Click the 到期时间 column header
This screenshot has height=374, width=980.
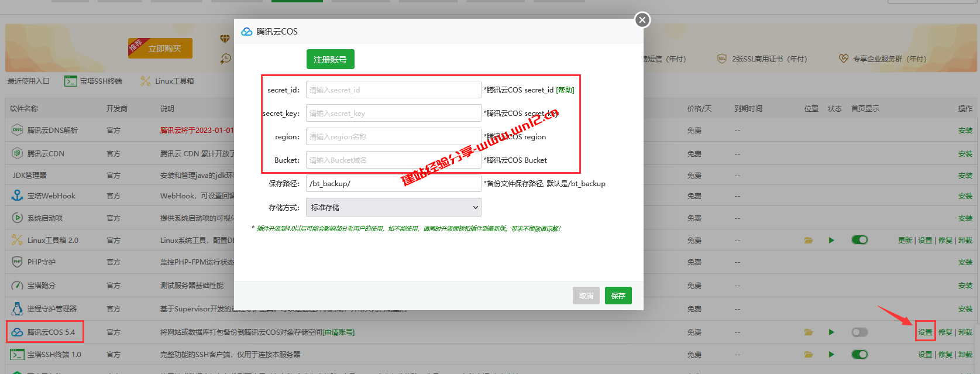[x=748, y=109]
